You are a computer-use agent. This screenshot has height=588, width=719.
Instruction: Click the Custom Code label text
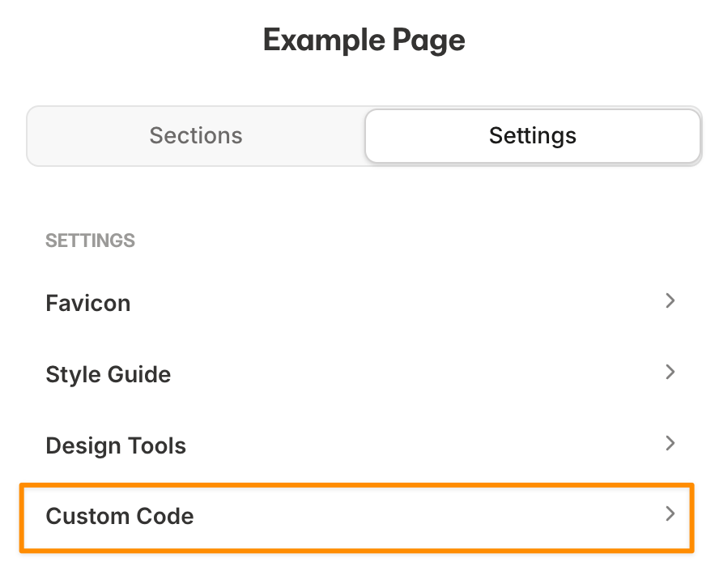tap(120, 516)
